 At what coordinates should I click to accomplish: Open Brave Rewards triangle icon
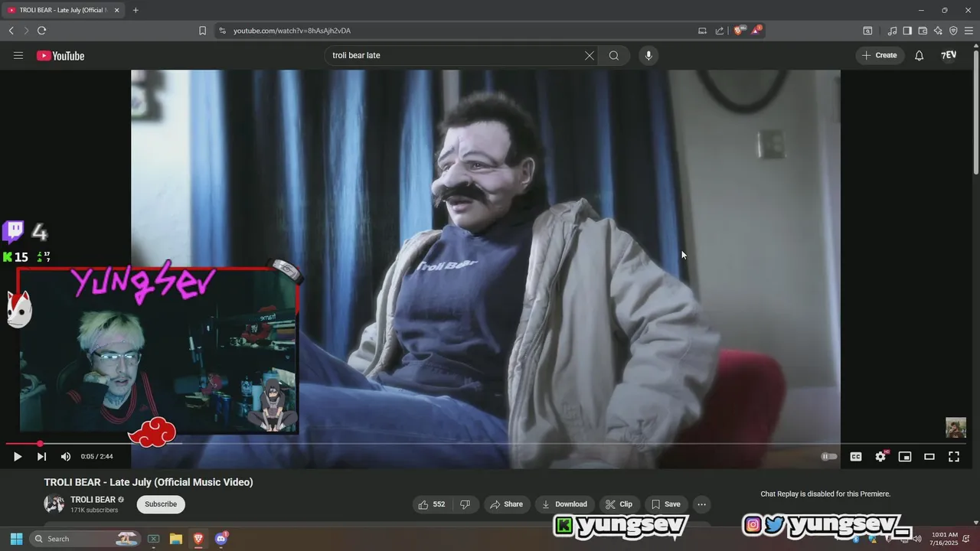click(756, 30)
